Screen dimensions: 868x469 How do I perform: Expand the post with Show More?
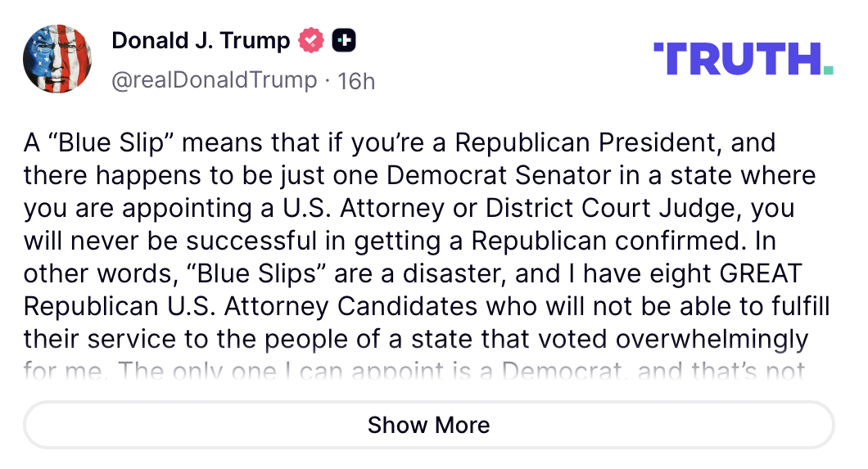click(428, 425)
